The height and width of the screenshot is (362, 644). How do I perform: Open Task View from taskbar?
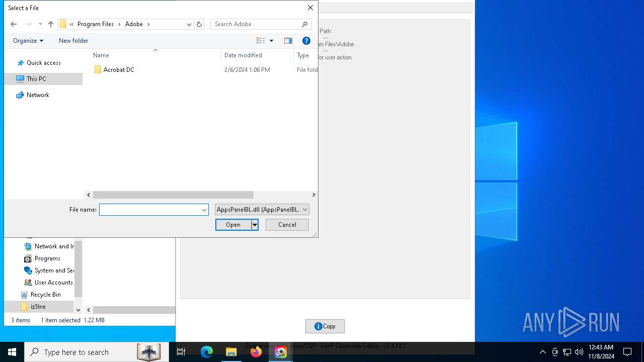[x=181, y=352]
